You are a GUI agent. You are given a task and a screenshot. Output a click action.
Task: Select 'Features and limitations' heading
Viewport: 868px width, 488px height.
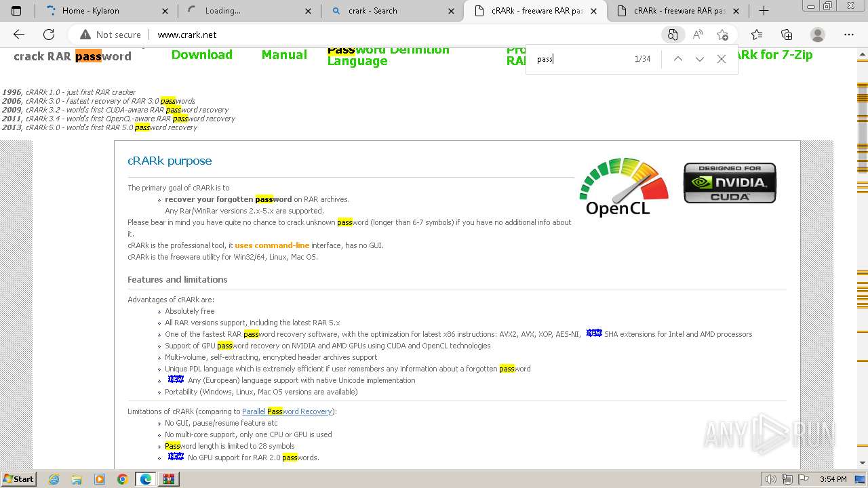coord(177,279)
